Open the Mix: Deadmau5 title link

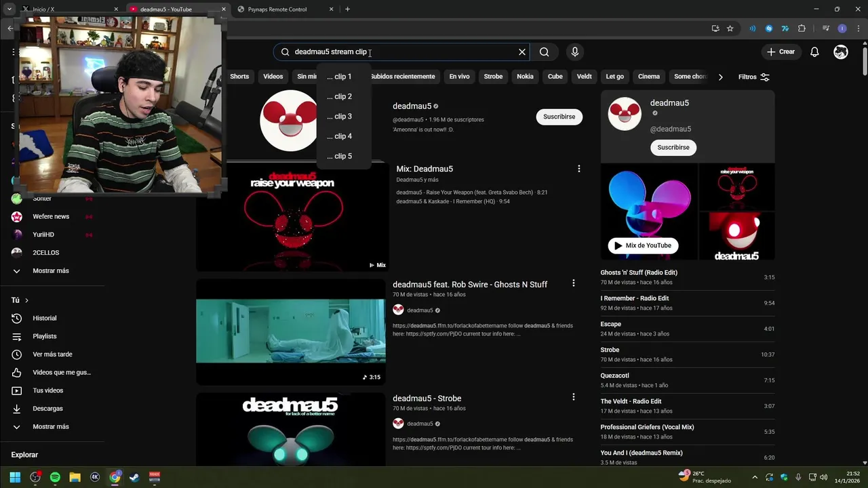[425, 169]
